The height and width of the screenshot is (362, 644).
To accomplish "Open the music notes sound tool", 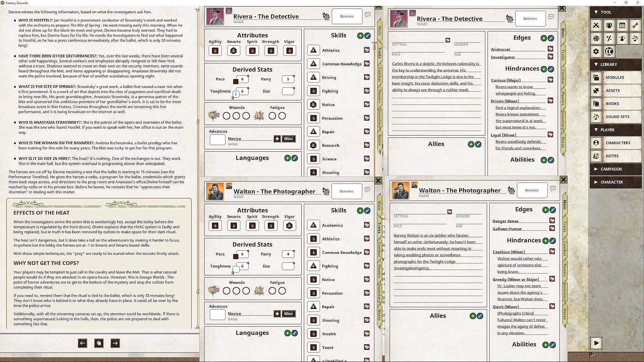I will click(635, 38).
